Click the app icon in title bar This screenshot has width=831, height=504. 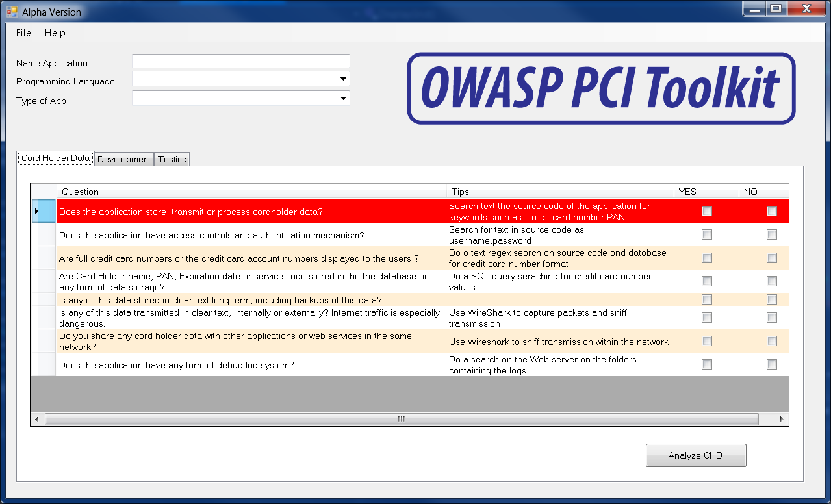[x=12, y=11]
